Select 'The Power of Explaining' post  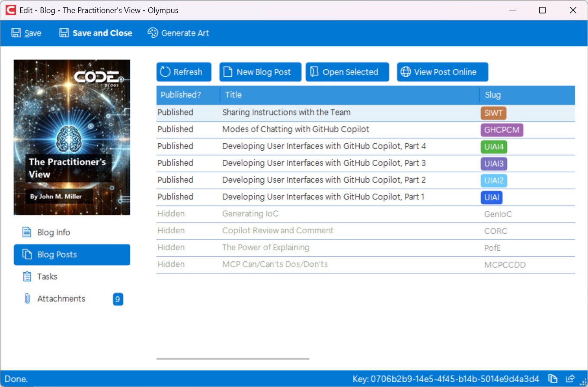tap(366, 248)
